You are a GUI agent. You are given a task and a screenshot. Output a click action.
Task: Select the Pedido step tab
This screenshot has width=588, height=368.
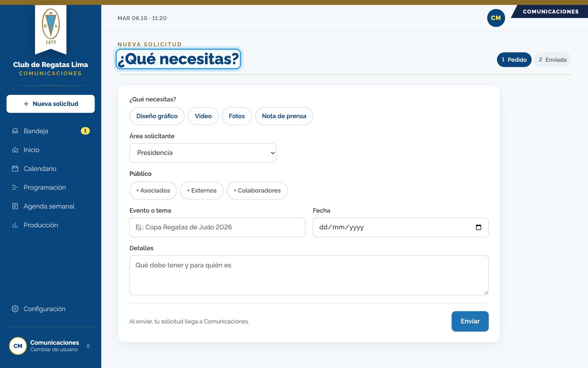(x=514, y=60)
